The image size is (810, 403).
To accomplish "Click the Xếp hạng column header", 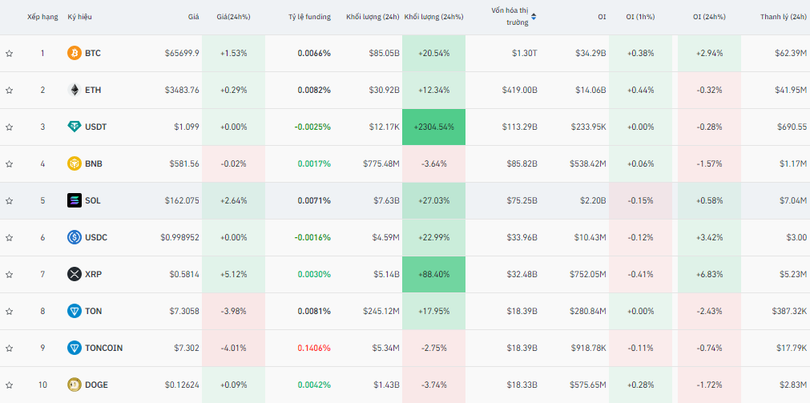I will tap(41, 17).
